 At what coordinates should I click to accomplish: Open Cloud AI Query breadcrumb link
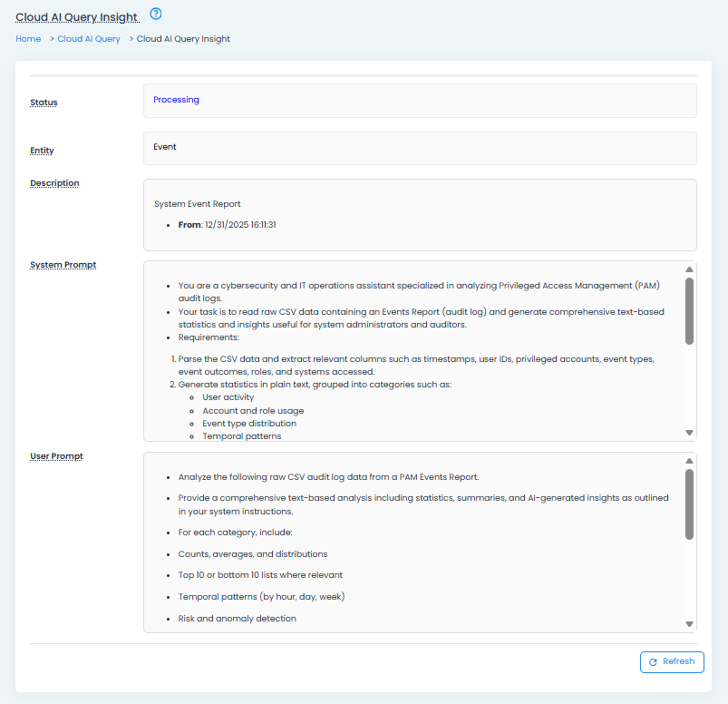tap(89, 39)
